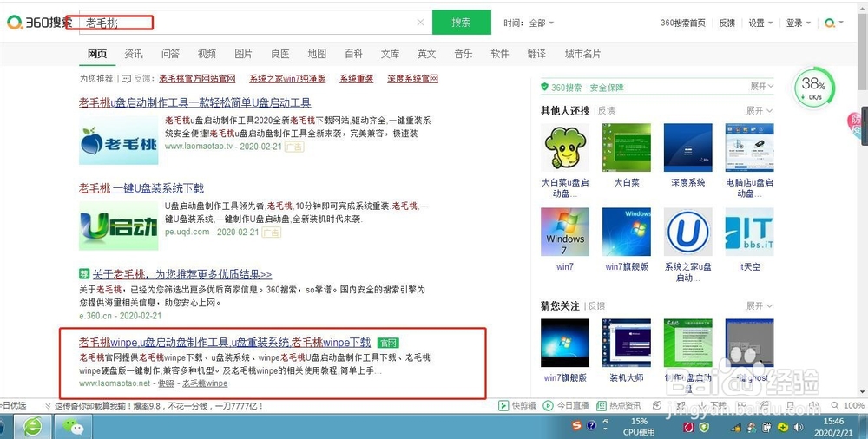Viewport: 868px width, 439px height.
Task: Click the taskbar clock showing 15:46
Action: pos(833,426)
